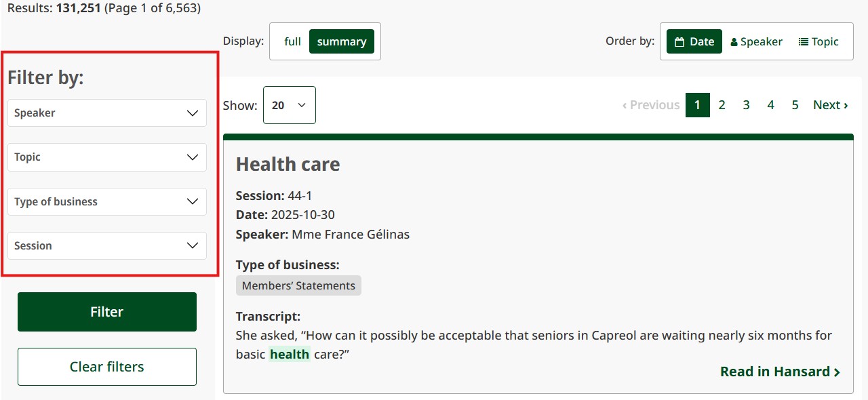Go to the Next results page
868x400 pixels.
tap(830, 104)
